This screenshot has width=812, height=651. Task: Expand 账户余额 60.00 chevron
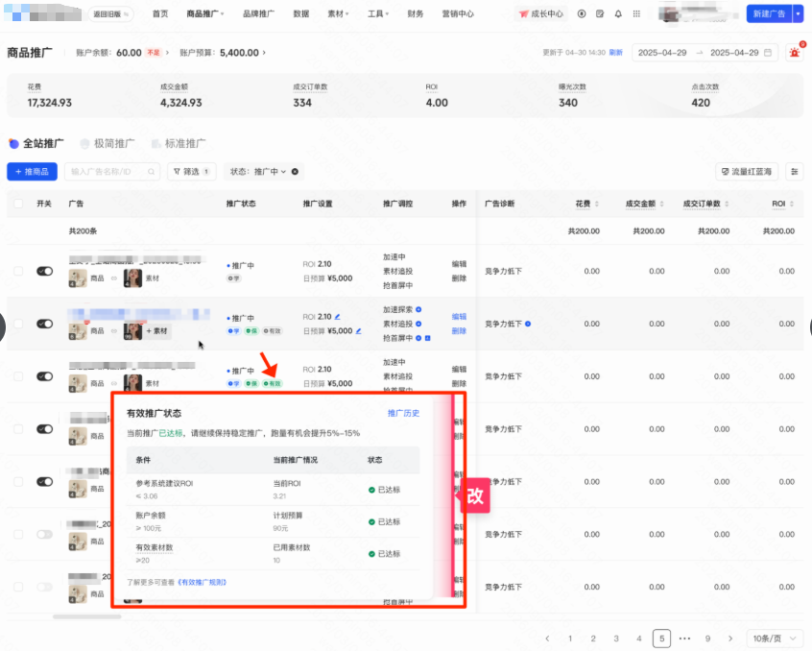(167, 52)
